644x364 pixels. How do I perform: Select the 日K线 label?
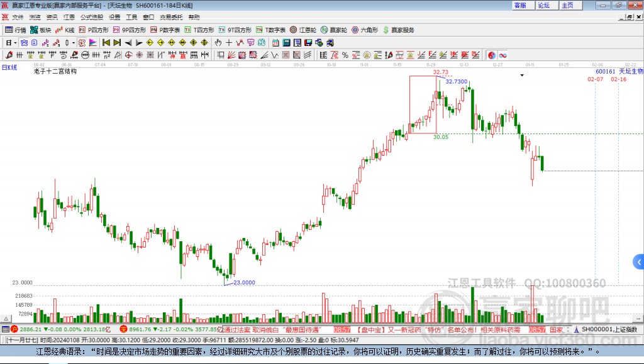pos(9,67)
